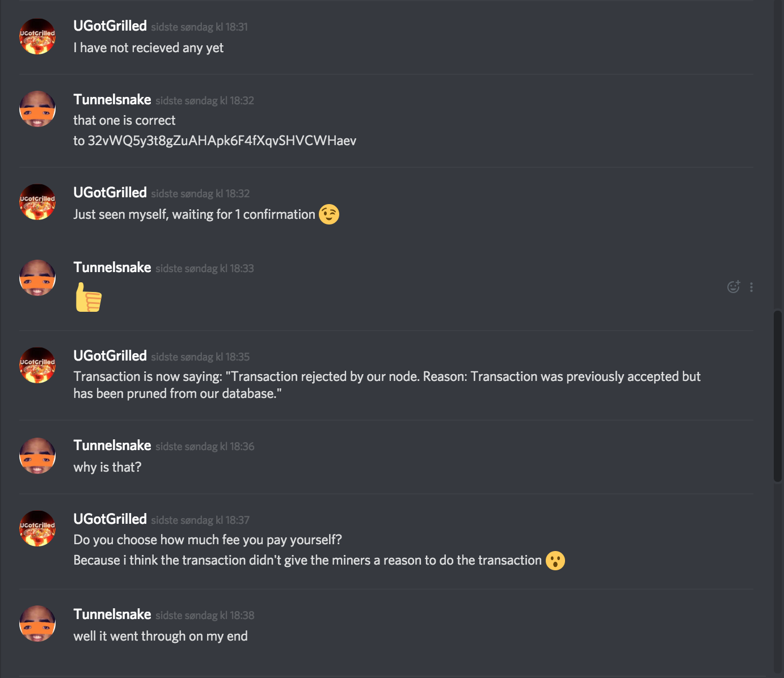Click the "why is that?" message text
This screenshot has height=678, width=784.
(107, 467)
